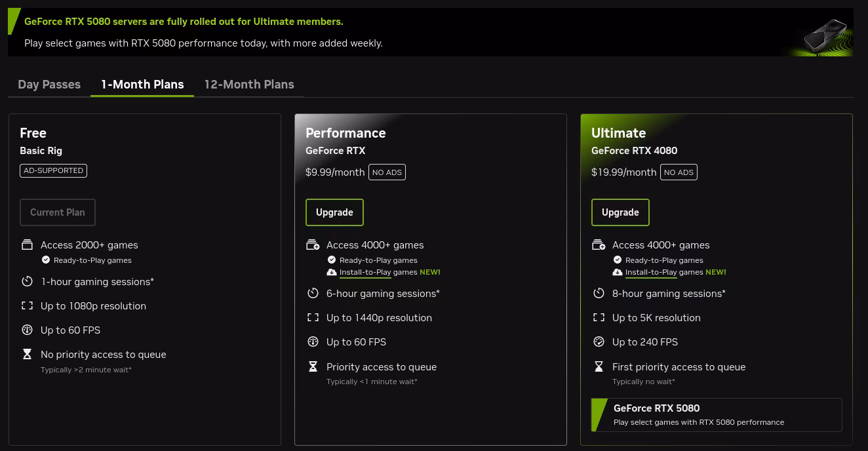Select the Ready-to-Play checkmark icon under Ultimate
Viewport: 868px width, 451px height.
click(617, 260)
